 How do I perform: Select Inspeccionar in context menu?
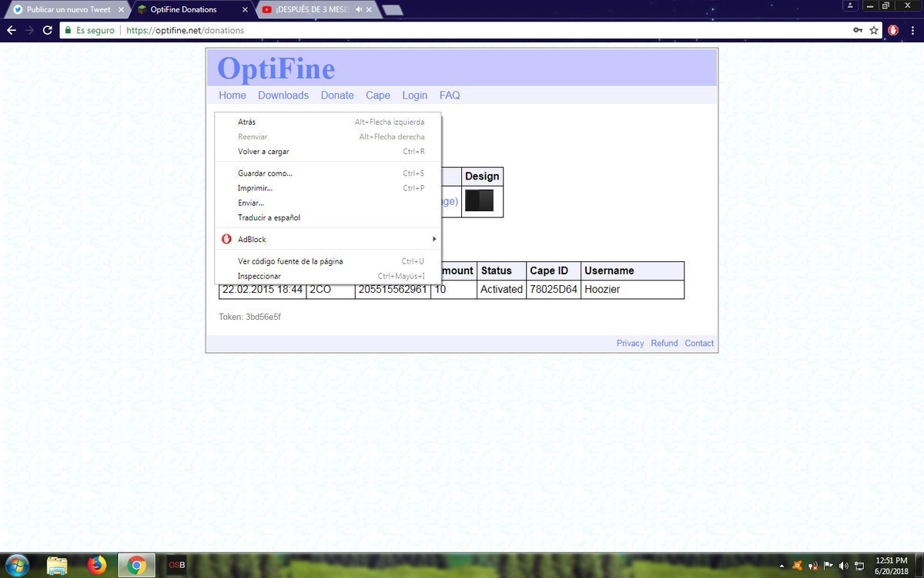pyautogui.click(x=328, y=276)
